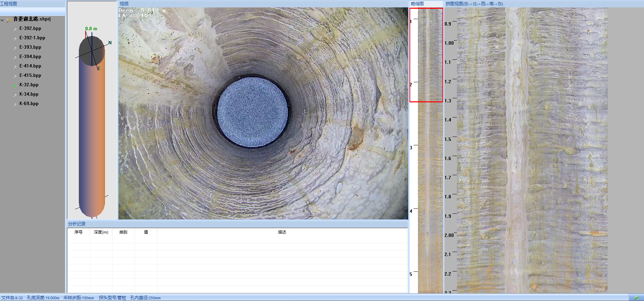Screen dimensions: 644x301
Task: Click the N compass label on the 3D model
Action: point(110,43)
